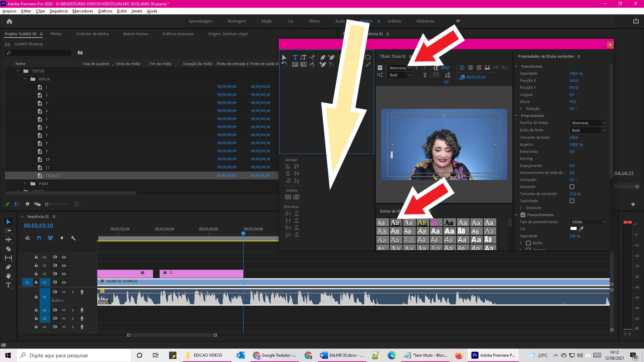Activate the Type tool in the timeline toolbar

pos(8,285)
